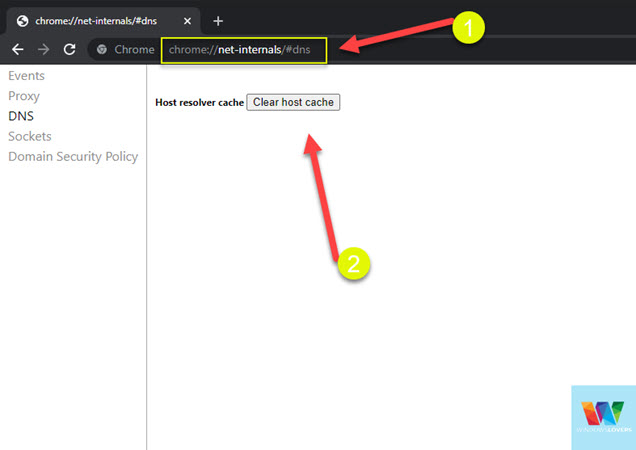Click the Chrome site info icon in address bar
Screen dimensions: 636x450
point(101,50)
